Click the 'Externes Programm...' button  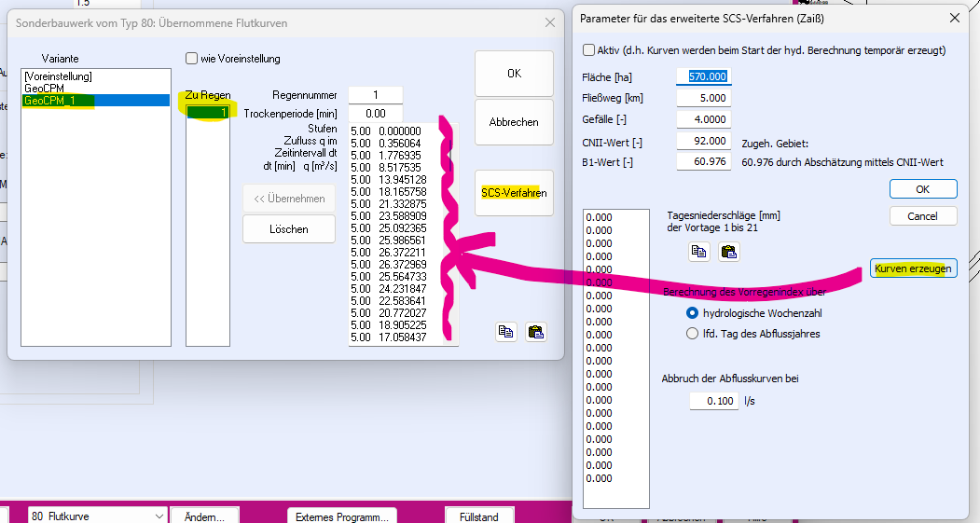(x=342, y=516)
